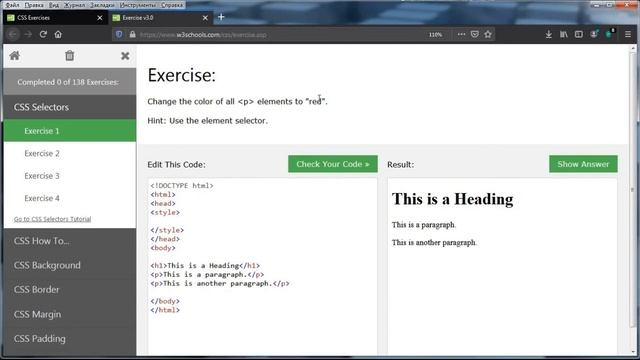Click the This is a Heading result text
Screen dimensions: 640x360
click(x=453, y=199)
